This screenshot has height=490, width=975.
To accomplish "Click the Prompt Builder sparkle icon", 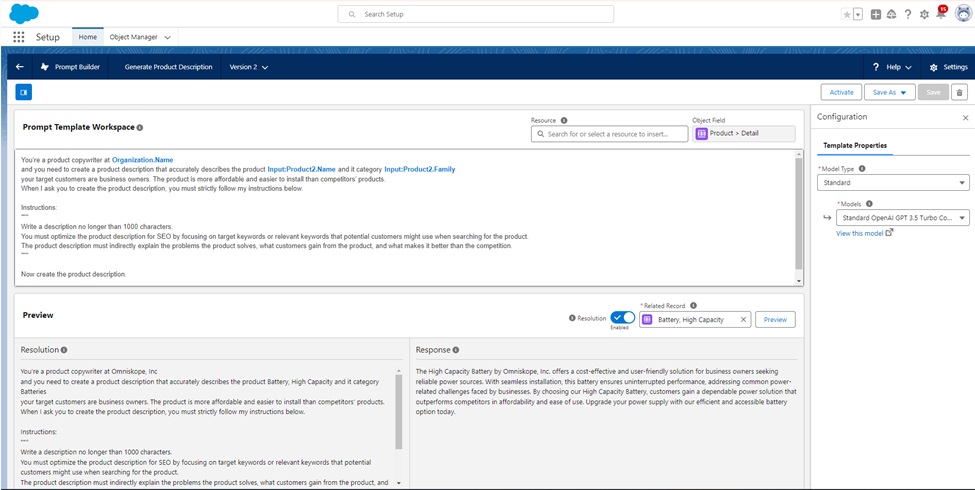I will tap(44, 67).
